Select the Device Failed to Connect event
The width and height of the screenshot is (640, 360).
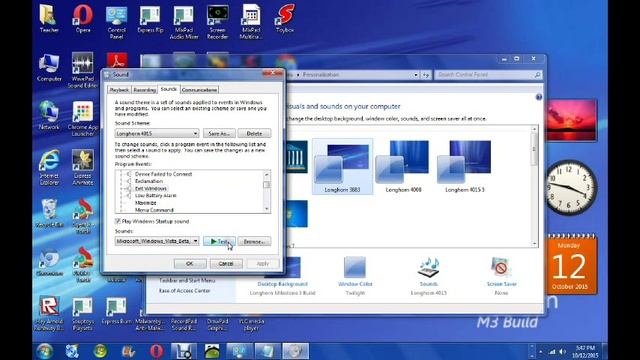[163, 174]
